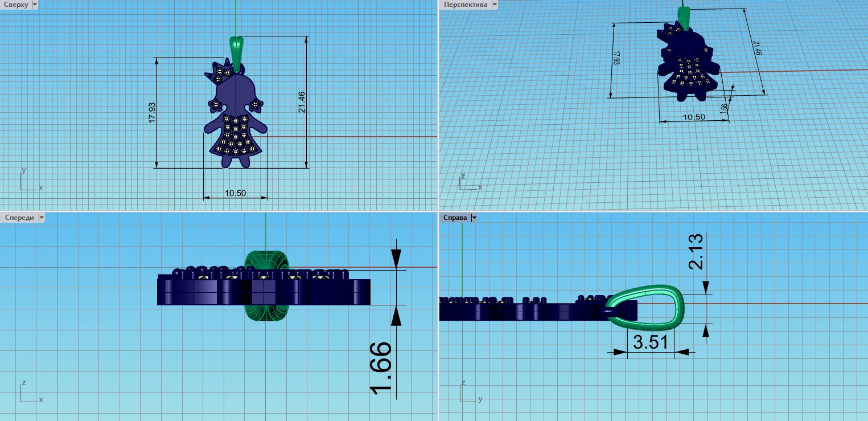Select the 10.50 dimension in Top view
The height and width of the screenshot is (421, 868).
(x=236, y=193)
